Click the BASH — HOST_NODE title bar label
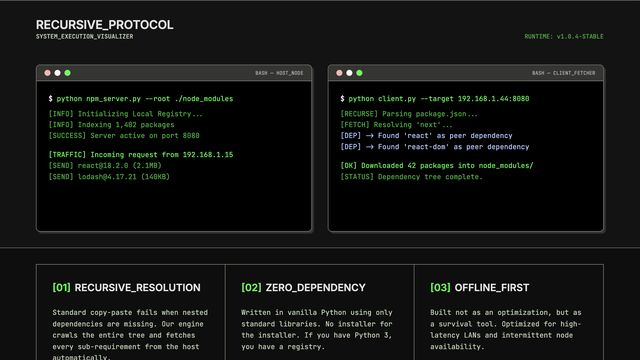 [279, 73]
